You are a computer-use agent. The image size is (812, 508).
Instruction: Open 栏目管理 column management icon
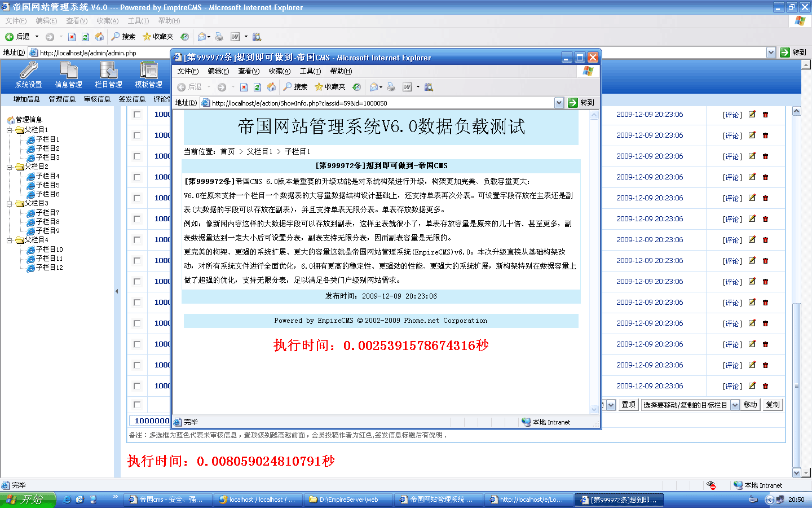click(x=108, y=75)
